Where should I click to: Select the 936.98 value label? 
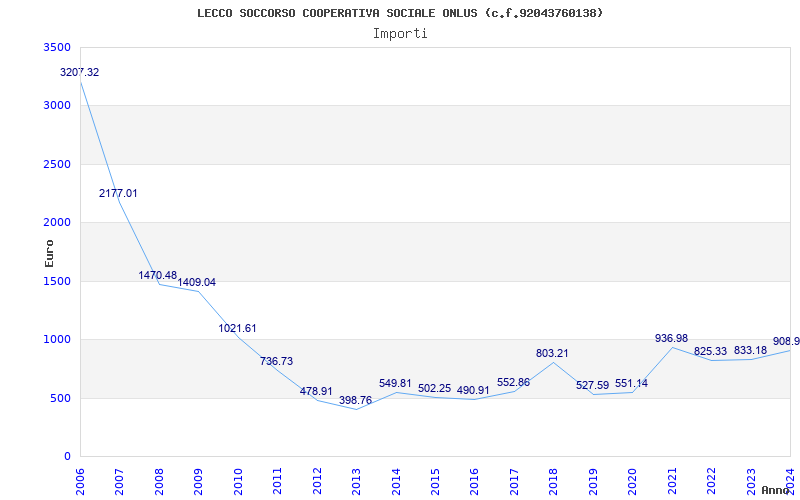(x=671, y=338)
